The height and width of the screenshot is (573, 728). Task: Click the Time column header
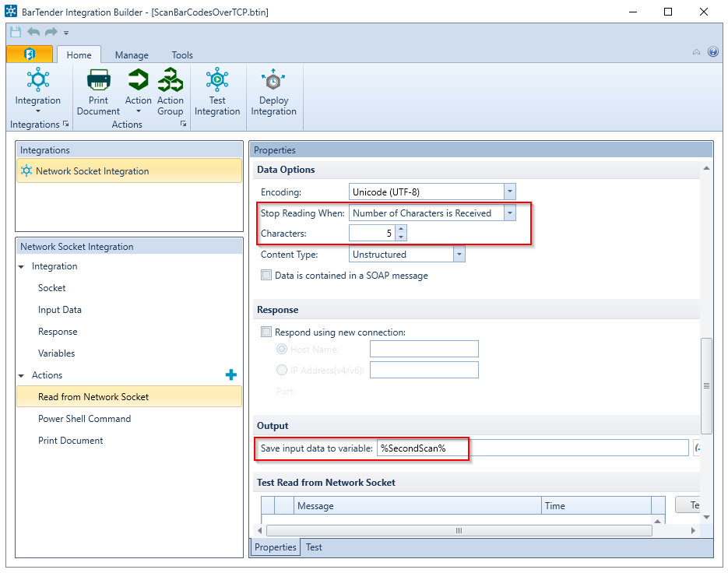click(x=596, y=506)
